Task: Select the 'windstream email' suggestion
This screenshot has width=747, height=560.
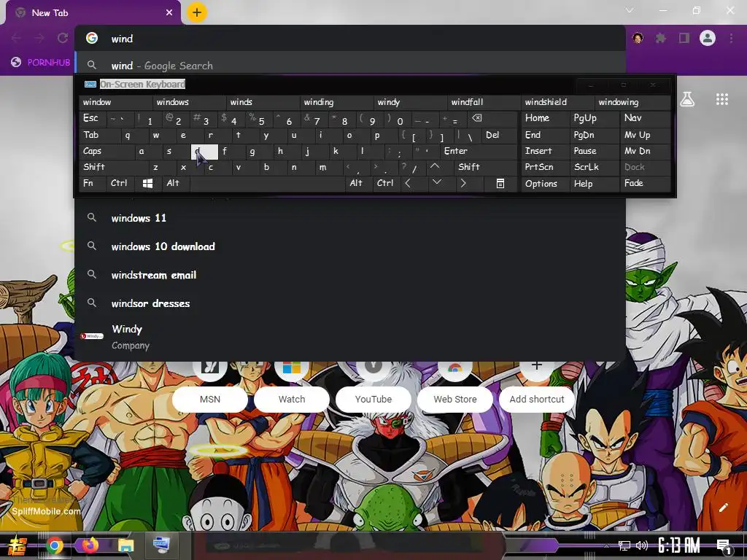Action: 350,275
